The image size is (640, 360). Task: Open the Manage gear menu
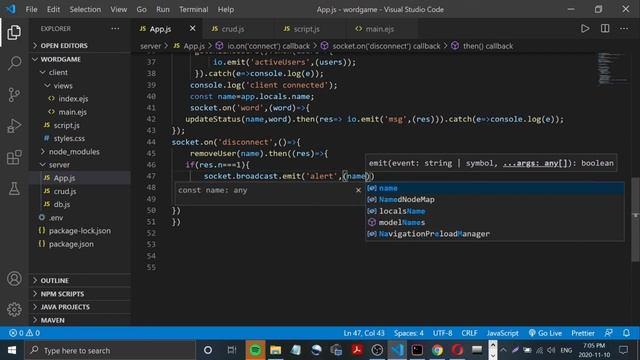tap(14, 309)
